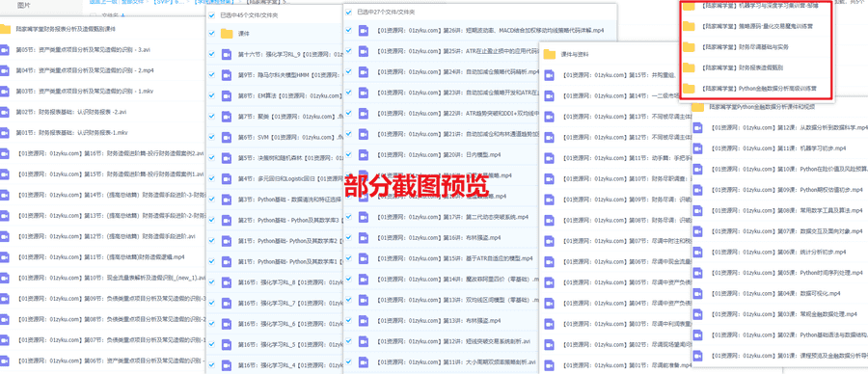Select 图片 in the left sidebar
868x374 pixels.
coord(24,5)
